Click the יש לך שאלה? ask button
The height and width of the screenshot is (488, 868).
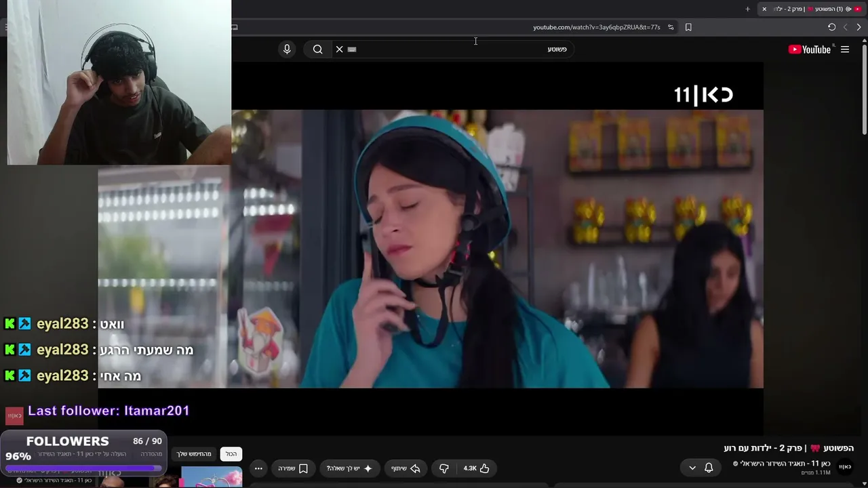[349, 468]
